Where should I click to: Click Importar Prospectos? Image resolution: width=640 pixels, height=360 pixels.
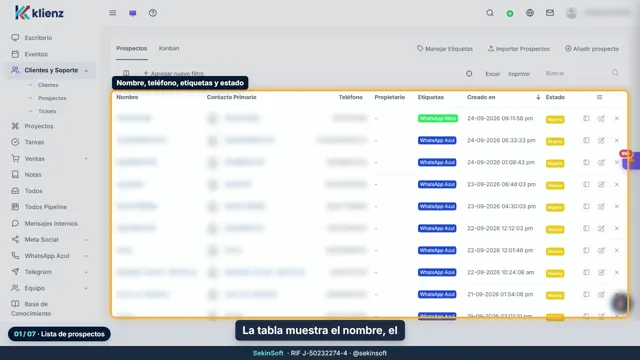(x=519, y=49)
